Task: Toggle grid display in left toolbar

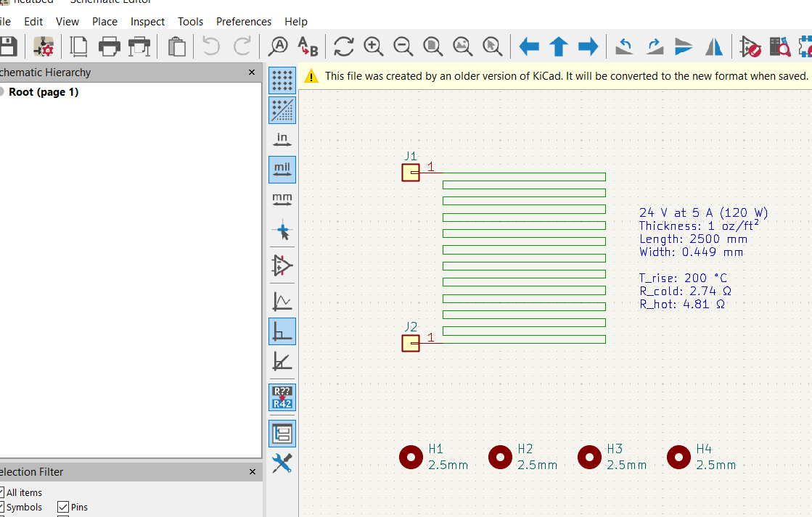Action: pos(282,80)
